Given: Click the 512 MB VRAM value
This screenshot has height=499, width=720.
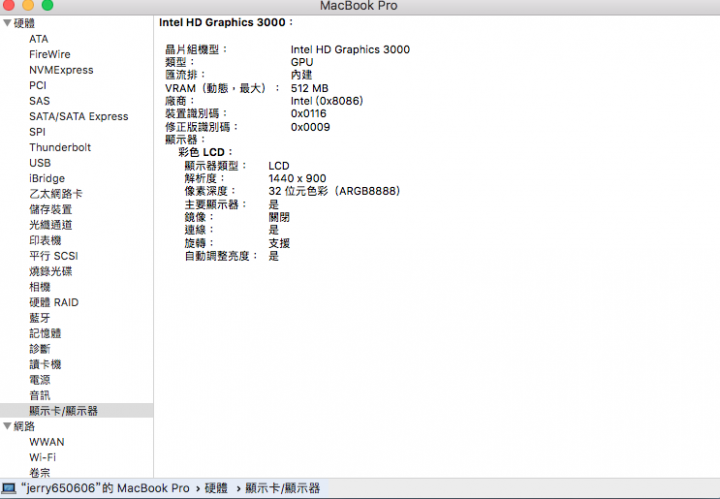Looking at the screenshot, I should [309, 88].
